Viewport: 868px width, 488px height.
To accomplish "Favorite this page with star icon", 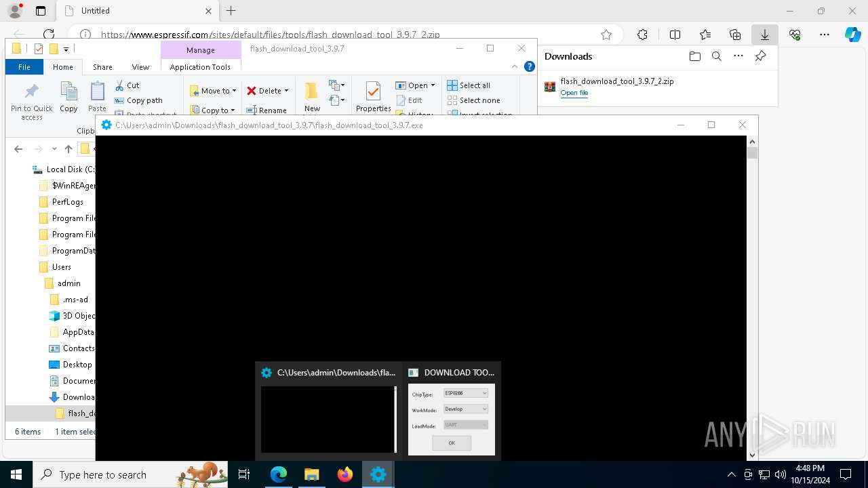I will 606,35.
